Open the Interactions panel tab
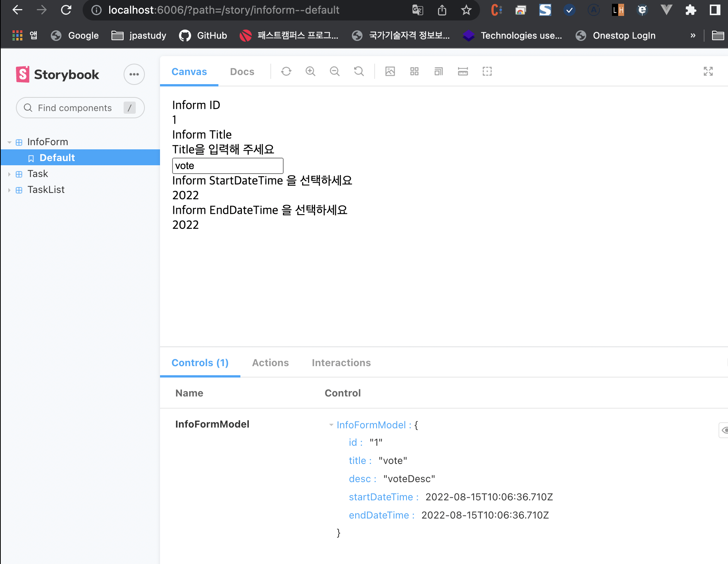This screenshot has width=728, height=564. point(341,363)
